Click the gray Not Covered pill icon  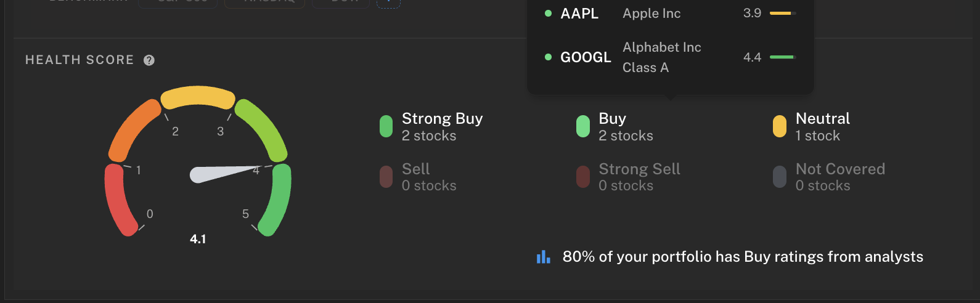point(779,177)
